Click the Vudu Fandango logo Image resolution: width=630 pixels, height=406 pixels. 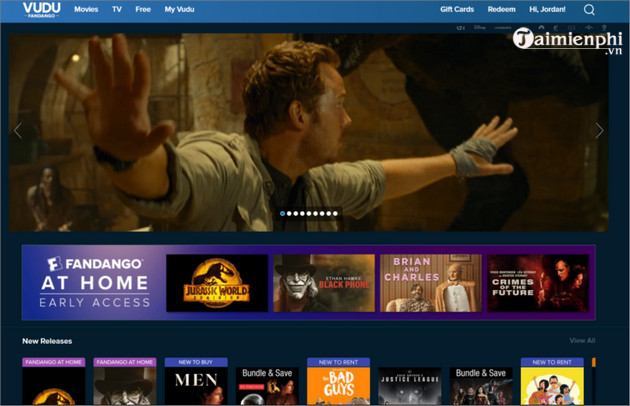[x=42, y=10]
